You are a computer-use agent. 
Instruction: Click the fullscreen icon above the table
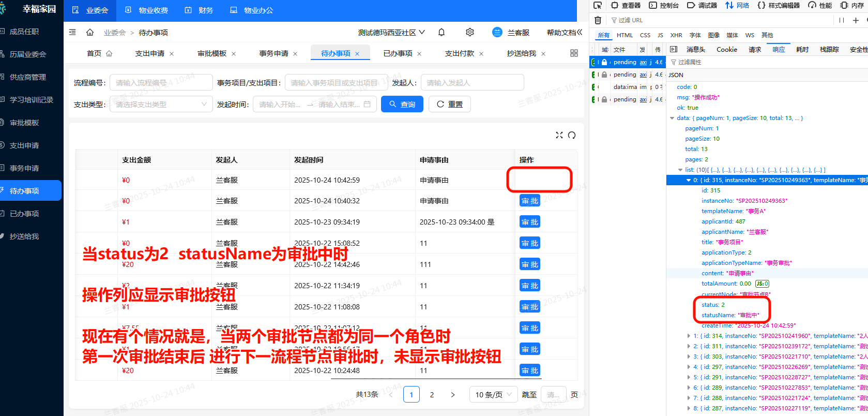tap(559, 135)
